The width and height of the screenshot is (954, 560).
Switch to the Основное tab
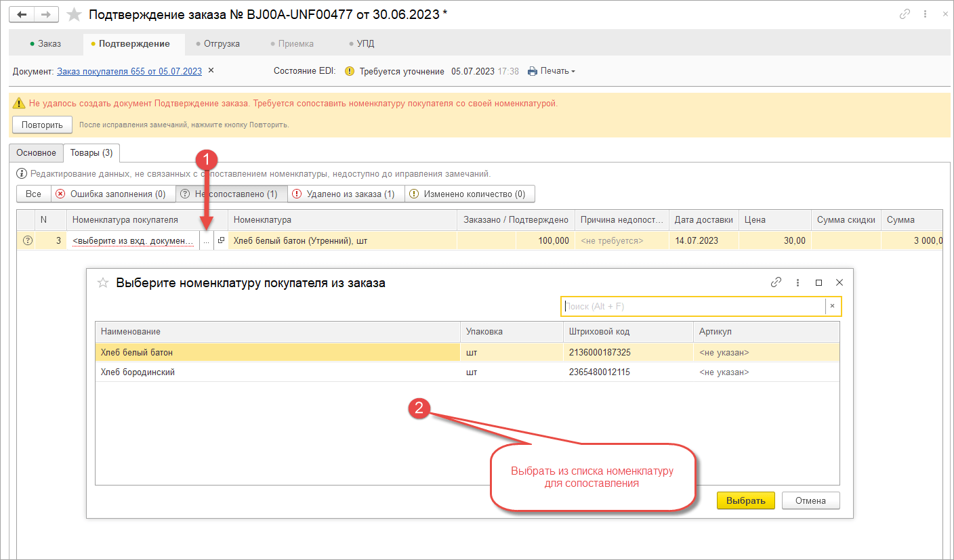[x=36, y=153]
